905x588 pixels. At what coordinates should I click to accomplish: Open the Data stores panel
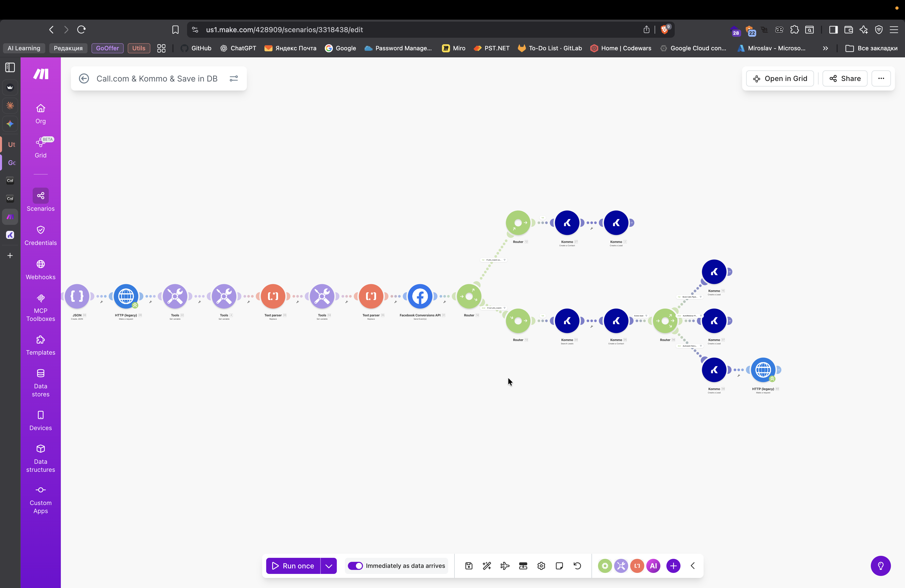pyautogui.click(x=40, y=382)
